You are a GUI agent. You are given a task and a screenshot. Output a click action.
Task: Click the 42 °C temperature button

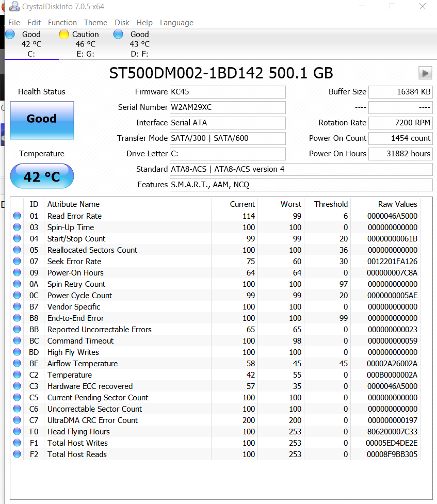click(42, 176)
